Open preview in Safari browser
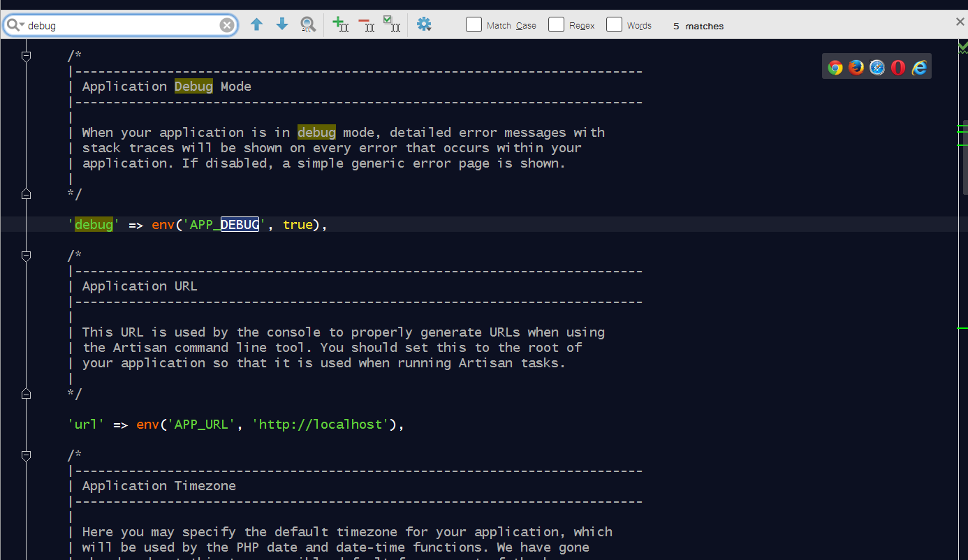This screenshot has height=560, width=968. click(877, 67)
